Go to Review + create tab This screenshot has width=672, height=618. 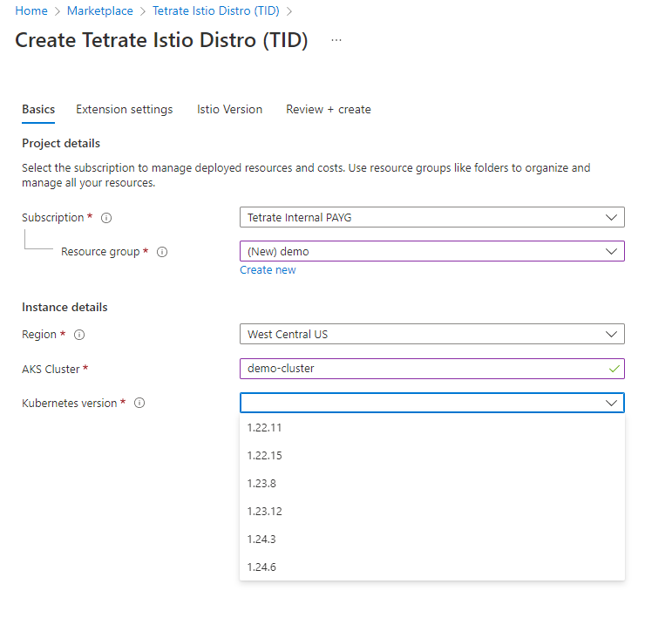point(329,110)
